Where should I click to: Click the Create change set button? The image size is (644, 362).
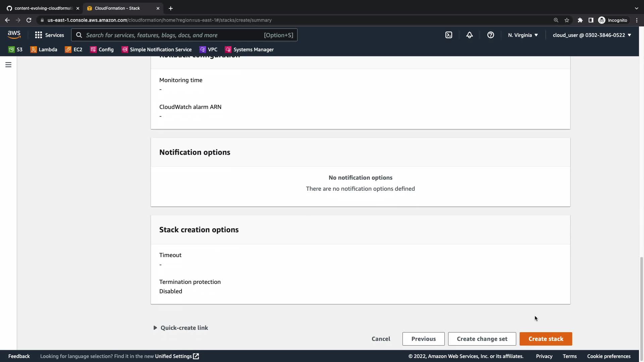482,339
